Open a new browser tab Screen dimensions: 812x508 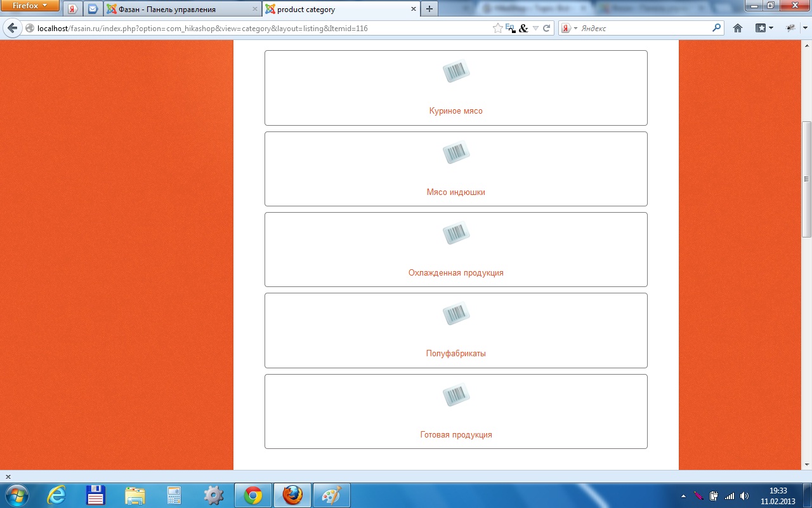429,9
